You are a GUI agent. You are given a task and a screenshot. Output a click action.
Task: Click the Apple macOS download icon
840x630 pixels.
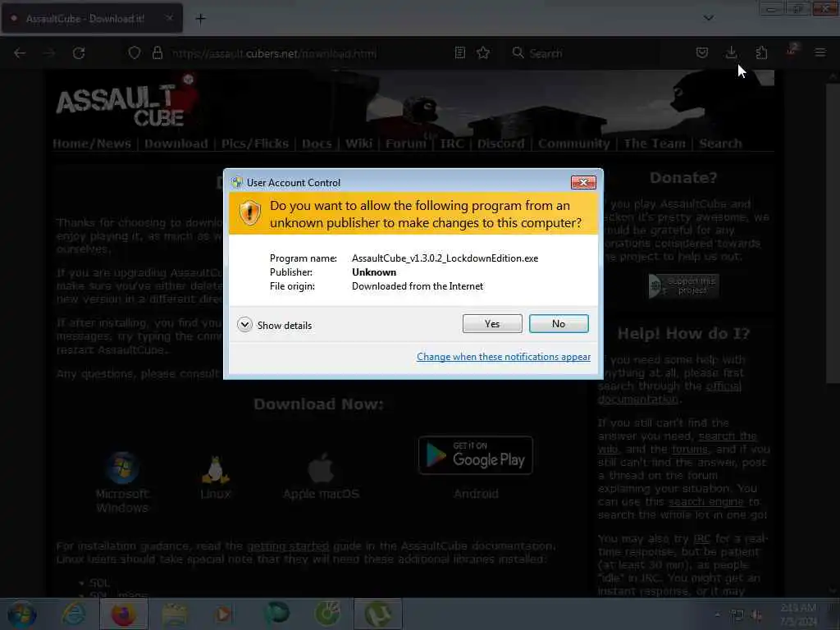321,468
